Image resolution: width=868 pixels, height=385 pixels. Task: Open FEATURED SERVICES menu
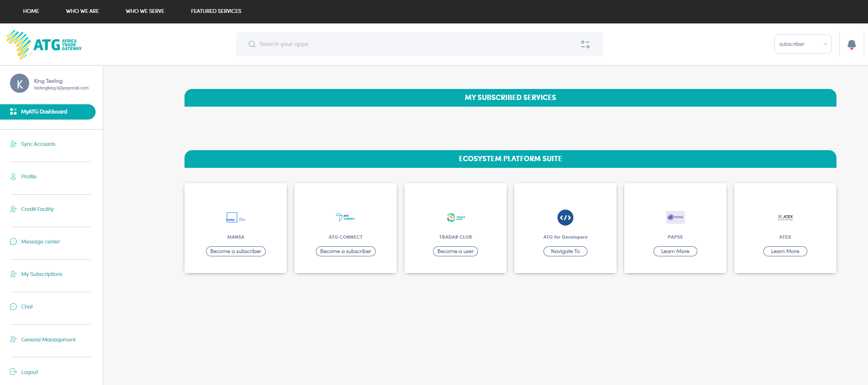click(216, 11)
